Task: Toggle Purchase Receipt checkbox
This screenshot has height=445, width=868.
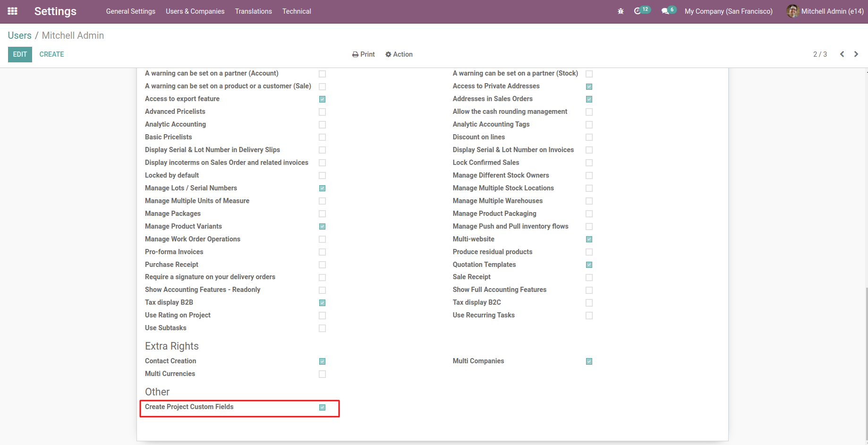Action: 322,265
